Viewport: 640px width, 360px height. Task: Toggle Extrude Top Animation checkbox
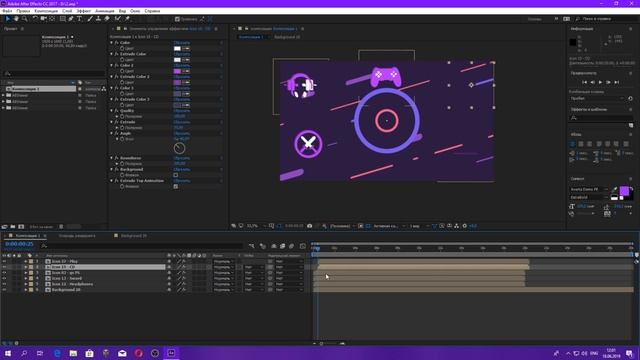(x=176, y=187)
